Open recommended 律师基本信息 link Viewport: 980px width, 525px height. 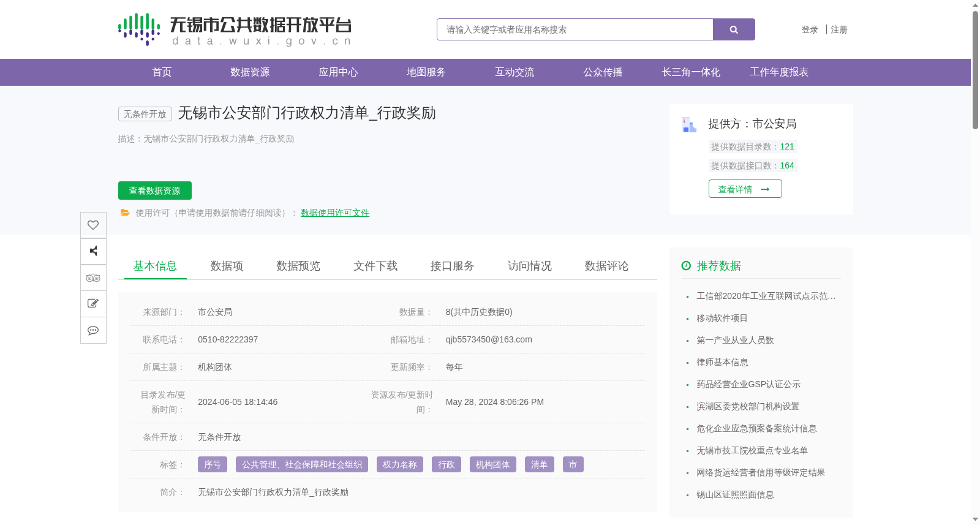pos(722,362)
